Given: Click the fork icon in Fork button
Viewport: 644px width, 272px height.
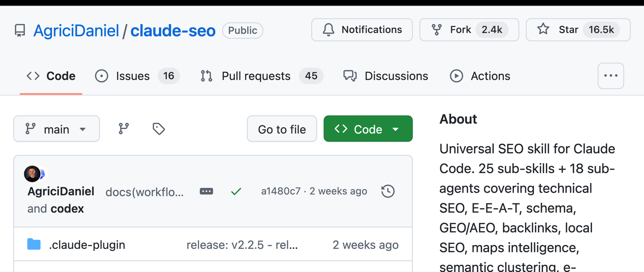Looking at the screenshot, I should coord(437,30).
